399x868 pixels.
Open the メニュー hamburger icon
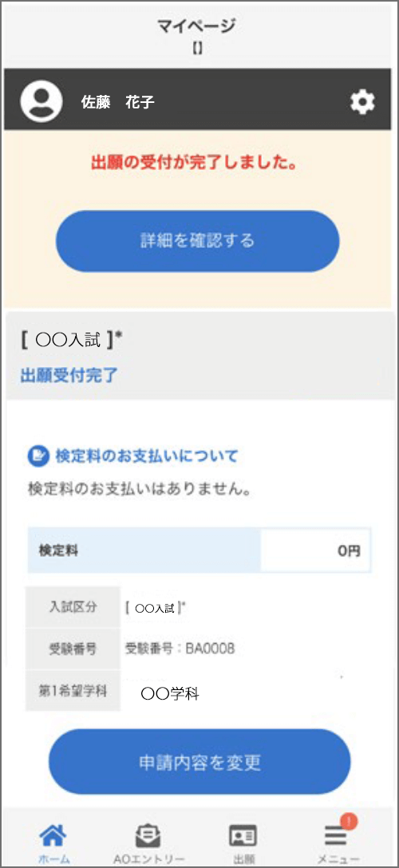click(x=335, y=835)
